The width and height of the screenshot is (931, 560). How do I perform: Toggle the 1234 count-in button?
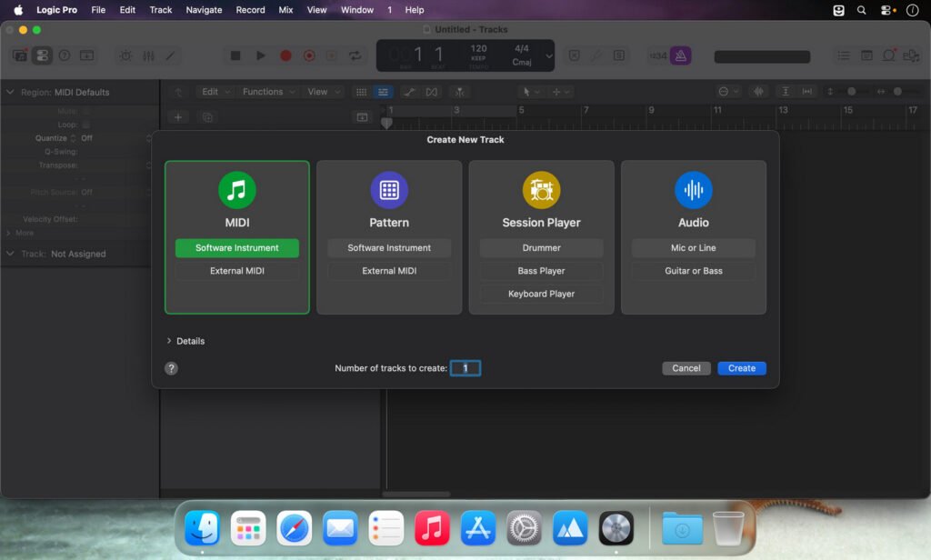point(658,55)
